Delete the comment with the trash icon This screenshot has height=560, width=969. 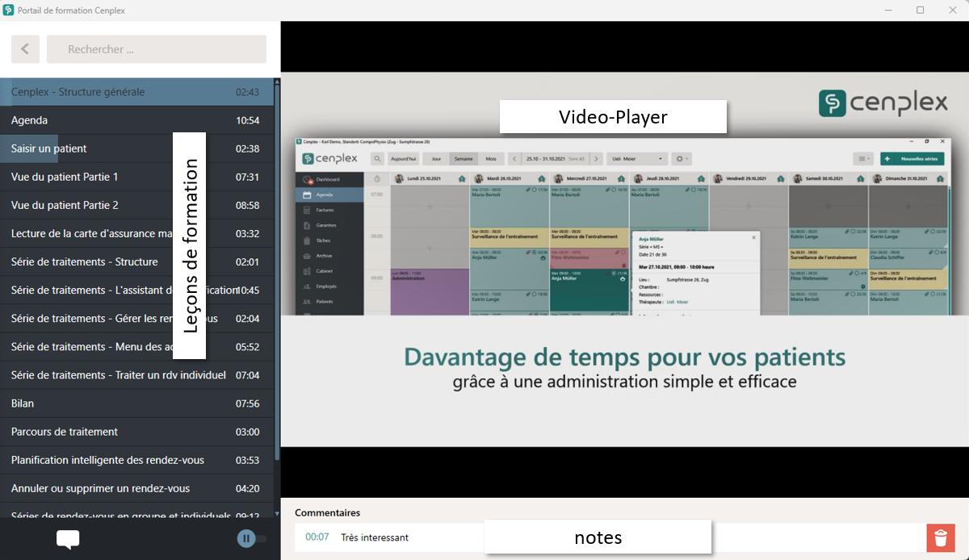[x=941, y=538]
